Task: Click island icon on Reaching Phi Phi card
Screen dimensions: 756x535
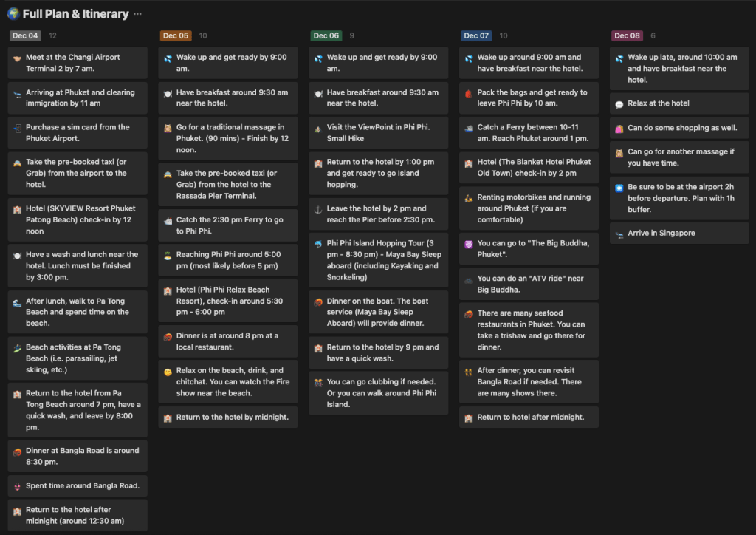Action: tap(168, 256)
